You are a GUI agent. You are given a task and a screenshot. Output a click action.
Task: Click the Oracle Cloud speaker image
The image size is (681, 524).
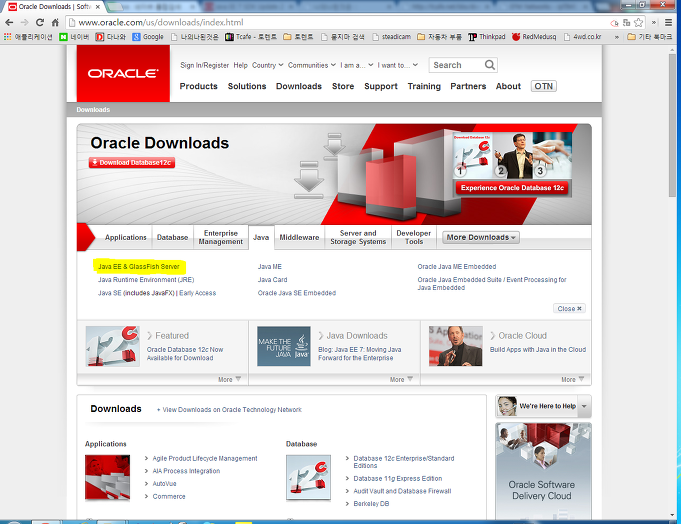[x=456, y=346]
